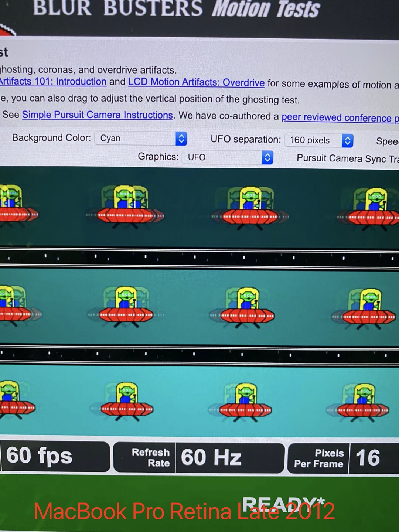Viewport: 399px width, 532px height.
Task: Open the LCD Motion Artifacts: Overdrive link
Action: click(196, 82)
